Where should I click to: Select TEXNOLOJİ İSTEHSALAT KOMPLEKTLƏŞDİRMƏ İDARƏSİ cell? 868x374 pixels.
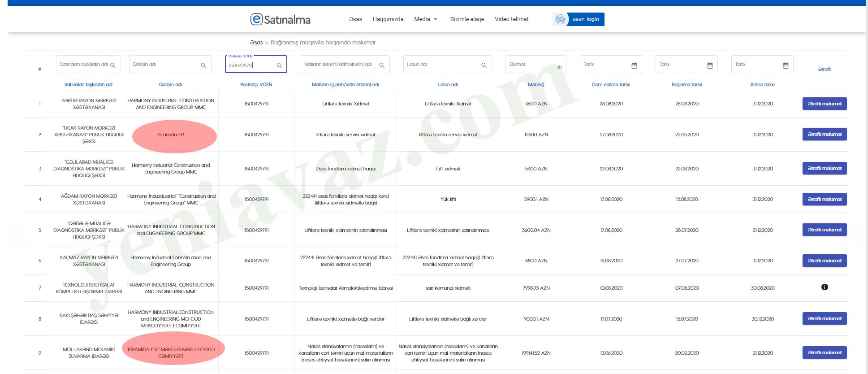(89, 288)
